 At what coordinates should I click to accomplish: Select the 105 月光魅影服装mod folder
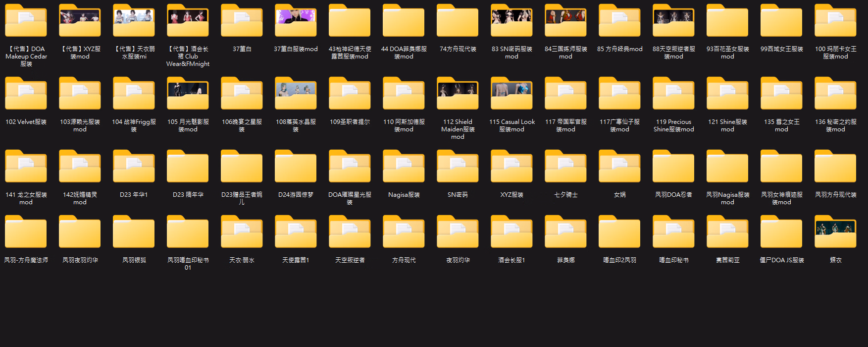(x=188, y=94)
